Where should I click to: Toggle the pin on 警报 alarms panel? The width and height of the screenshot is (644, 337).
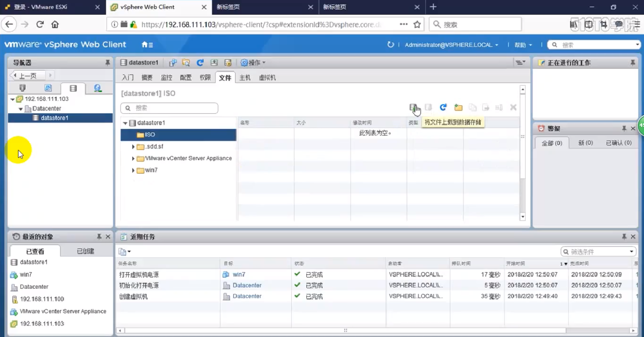[624, 129]
